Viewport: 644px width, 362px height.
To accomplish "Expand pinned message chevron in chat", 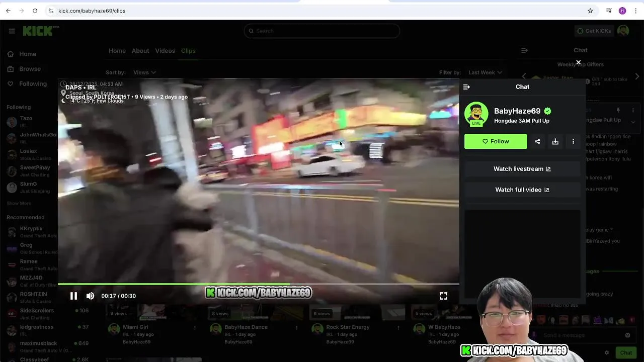I will coord(633,122).
